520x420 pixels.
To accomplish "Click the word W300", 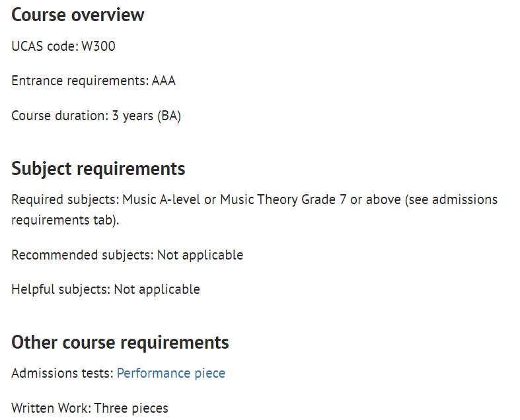I will [x=98, y=46].
